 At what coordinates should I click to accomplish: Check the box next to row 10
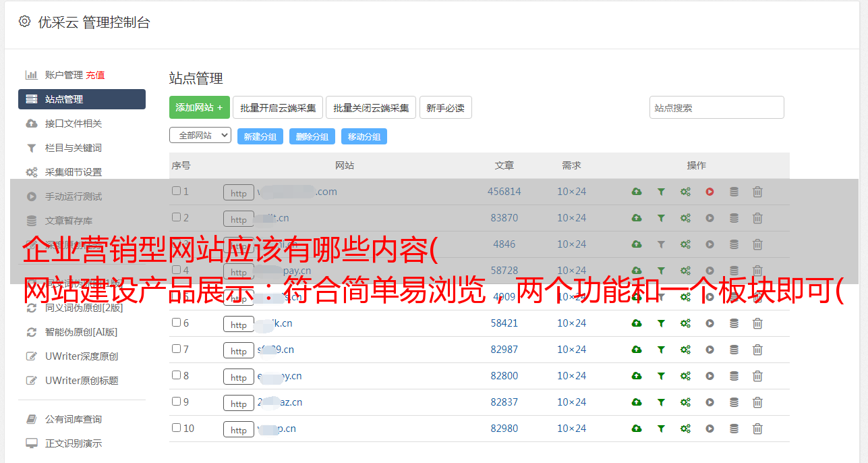177,428
